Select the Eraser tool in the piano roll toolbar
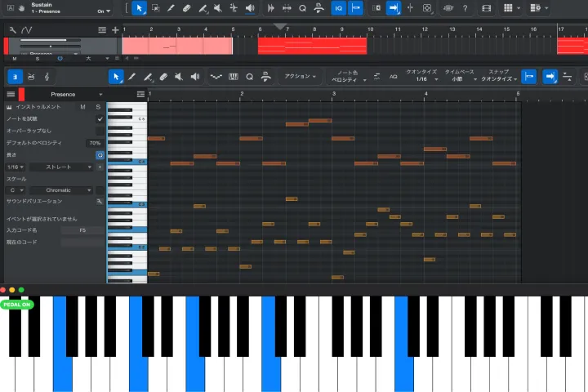 163,77
